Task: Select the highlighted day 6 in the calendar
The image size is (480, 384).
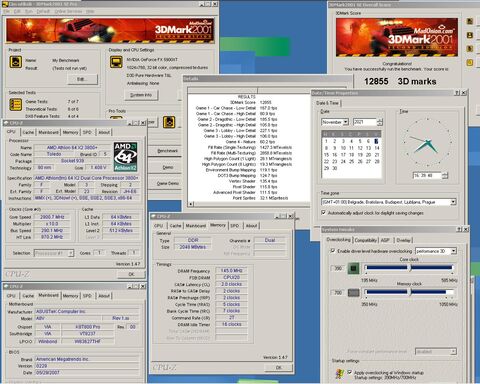Action: (x=377, y=141)
